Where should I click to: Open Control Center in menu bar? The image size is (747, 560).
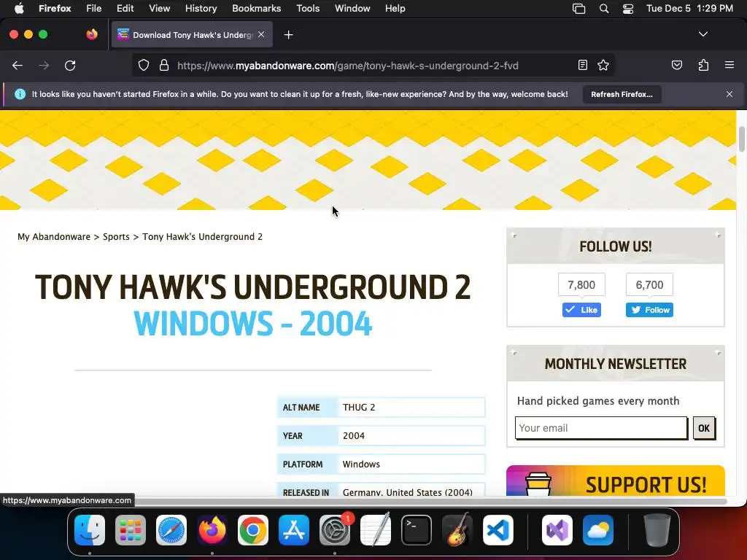pos(628,9)
